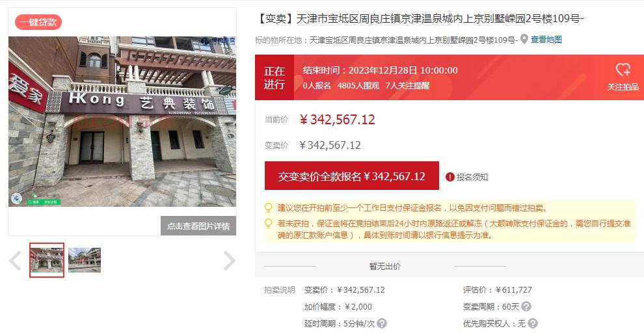Click the second lightbulb tip icon
Viewport: 644px width, 333px height.
pyautogui.click(x=269, y=224)
